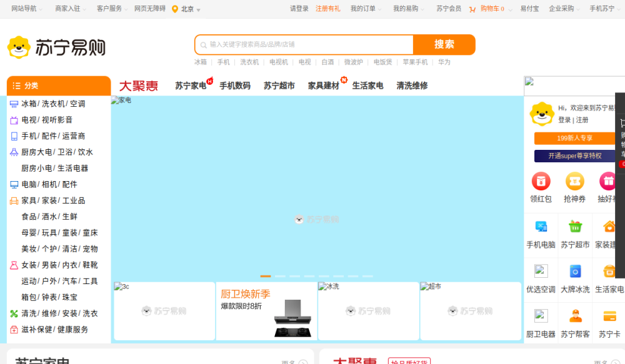
Task: Click the 抢神券 coupon icon
Action: point(575,181)
